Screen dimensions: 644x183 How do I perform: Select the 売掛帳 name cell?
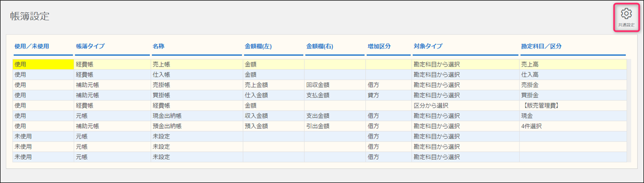pos(197,85)
